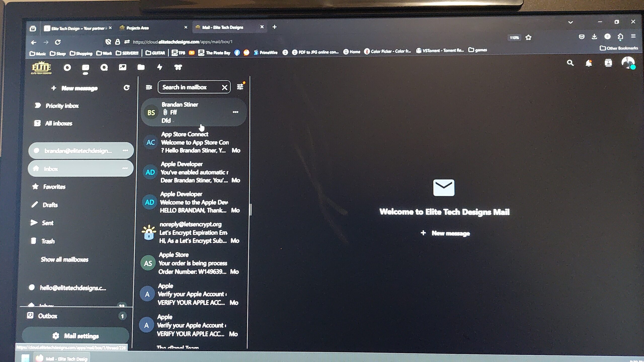Open the Contacts menu icon

608,63
